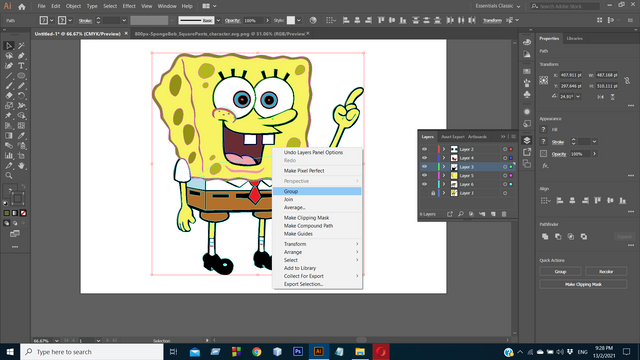This screenshot has width=640, height=360.
Task: Select None fill swatch in toolbar
Action: point(23,213)
